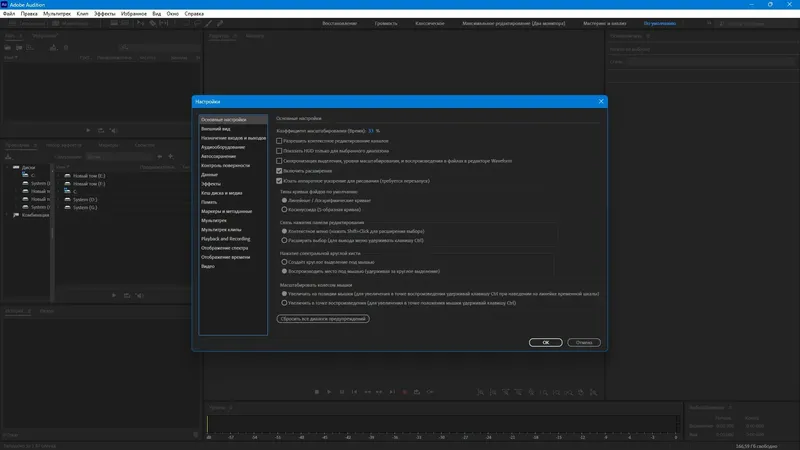Toggle the Waveform editor selection sync checkbox
800x450 pixels.
point(279,161)
